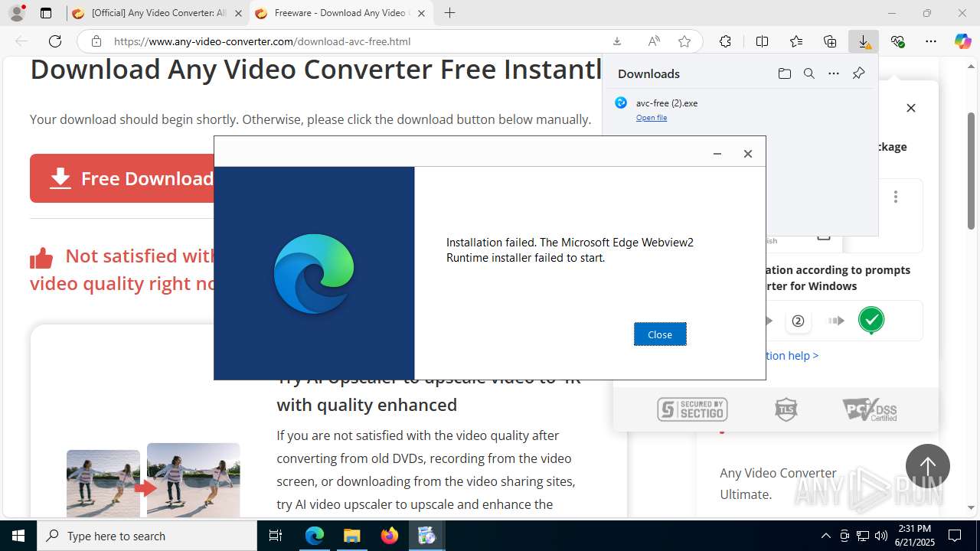The width and height of the screenshot is (980, 551).
Task: Switch to the [Official] Any Video Converter tab
Action: click(157, 13)
